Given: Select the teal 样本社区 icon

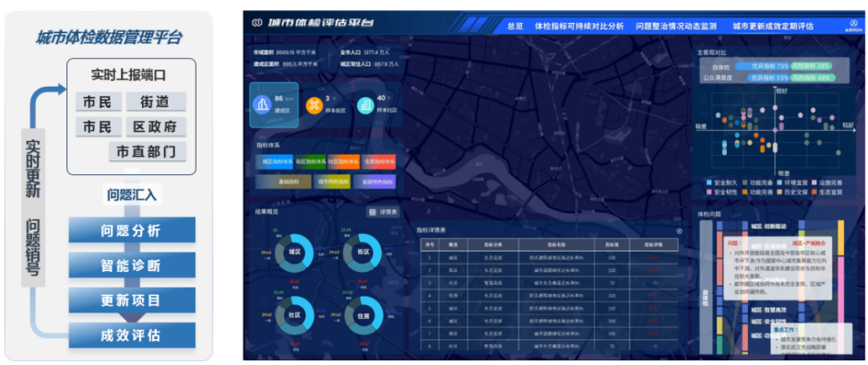Looking at the screenshot, I should 365,105.
